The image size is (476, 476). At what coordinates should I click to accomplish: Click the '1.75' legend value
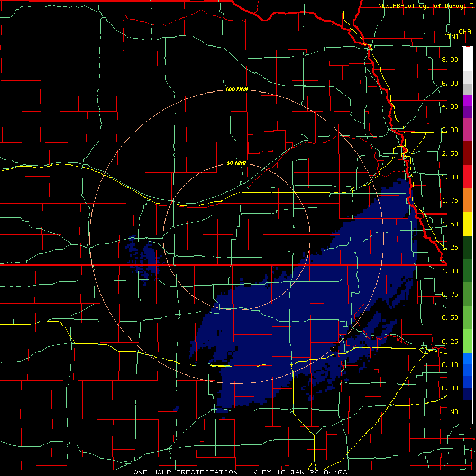click(x=450, y=200)
